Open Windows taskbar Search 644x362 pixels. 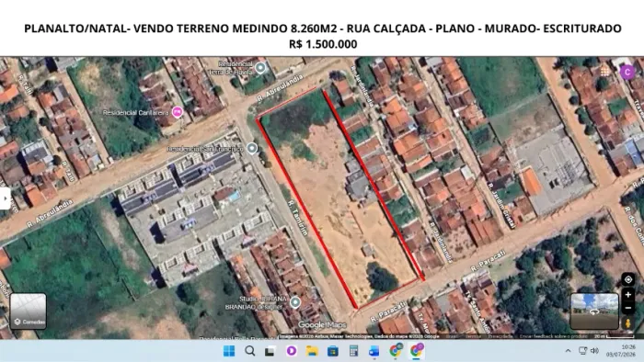point(249,351)
